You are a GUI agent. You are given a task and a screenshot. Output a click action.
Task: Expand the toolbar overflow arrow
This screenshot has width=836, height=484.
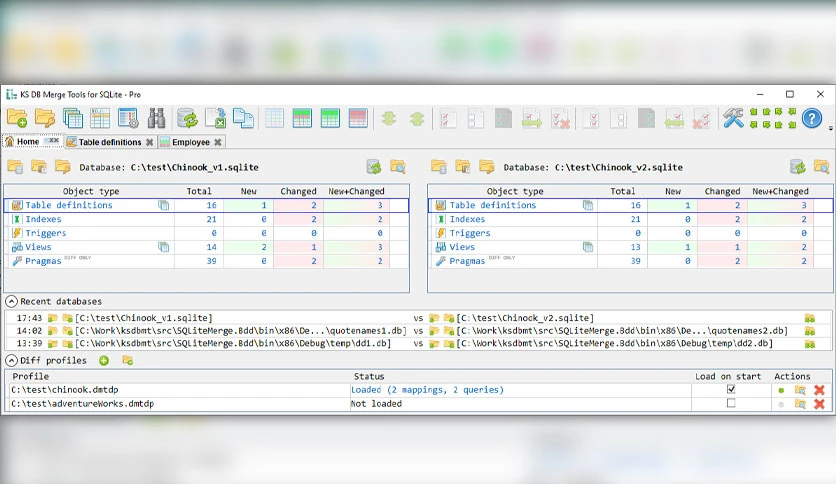(830, 128)
